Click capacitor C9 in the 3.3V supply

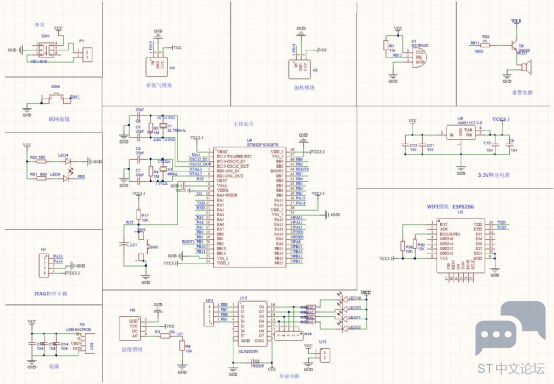pyautogui.click(x=511, y=145)
